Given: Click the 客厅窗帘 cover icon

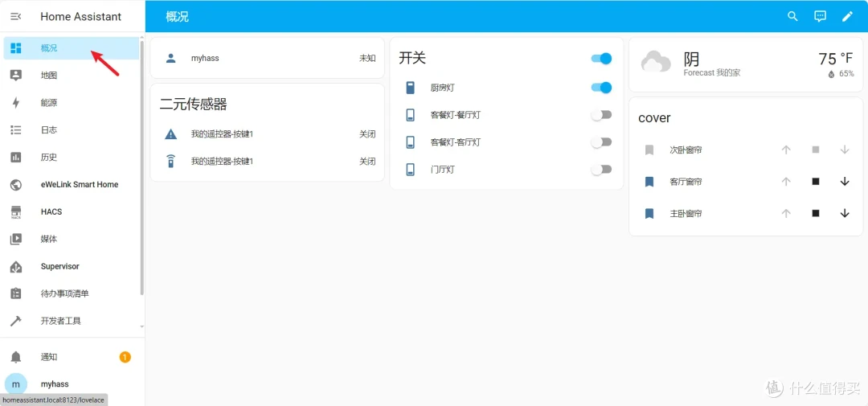Looking at the screenshot, I should pos(649,182).
